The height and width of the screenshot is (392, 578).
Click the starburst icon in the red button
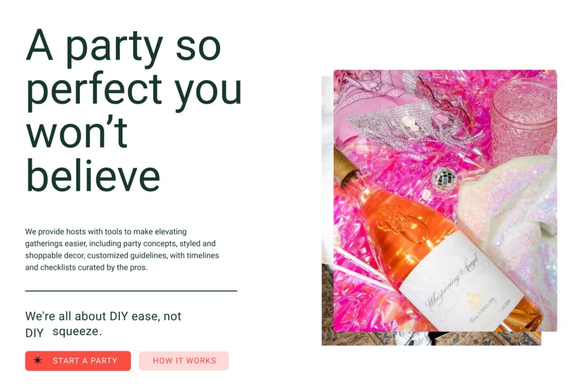(38, 360)
